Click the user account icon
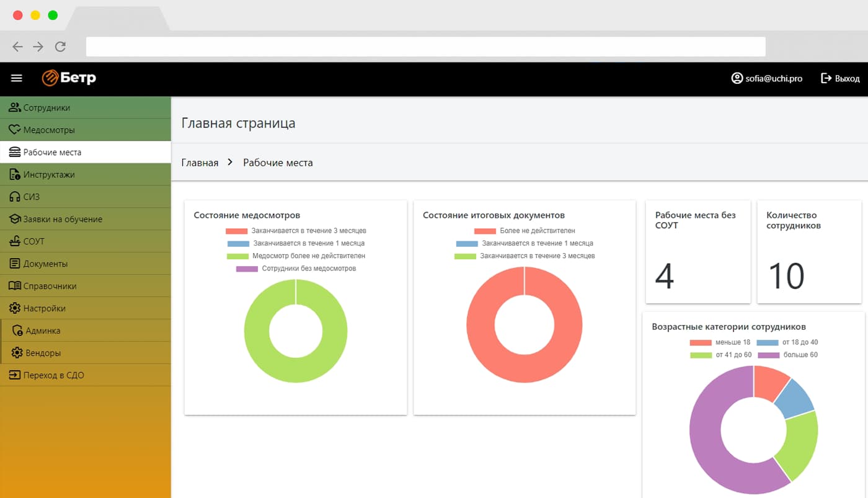 [x=737, y=78]
